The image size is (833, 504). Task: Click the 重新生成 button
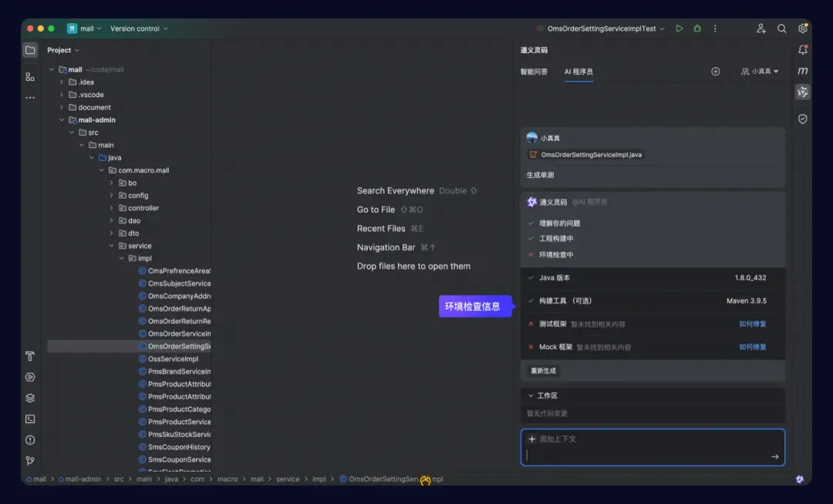(543, 371)
